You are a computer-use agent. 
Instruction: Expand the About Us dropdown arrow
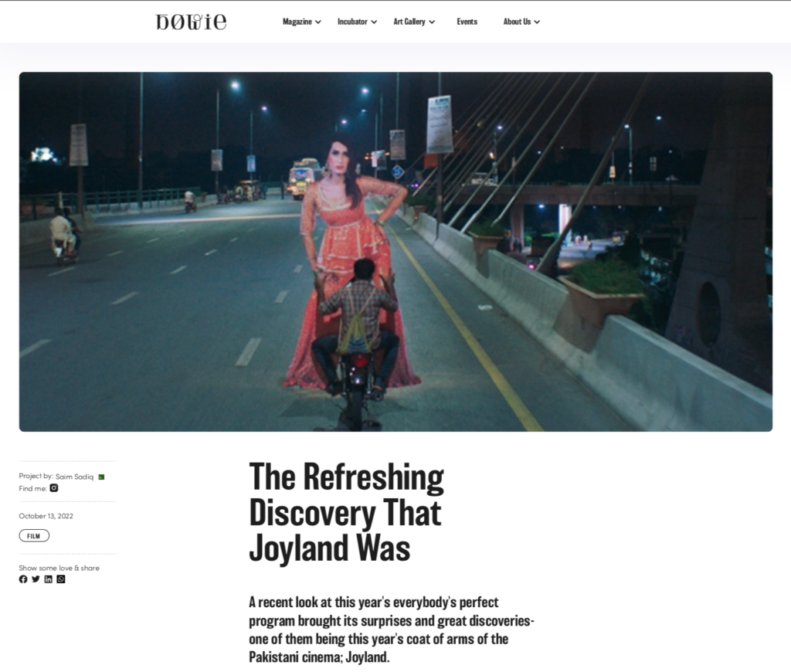537,22
